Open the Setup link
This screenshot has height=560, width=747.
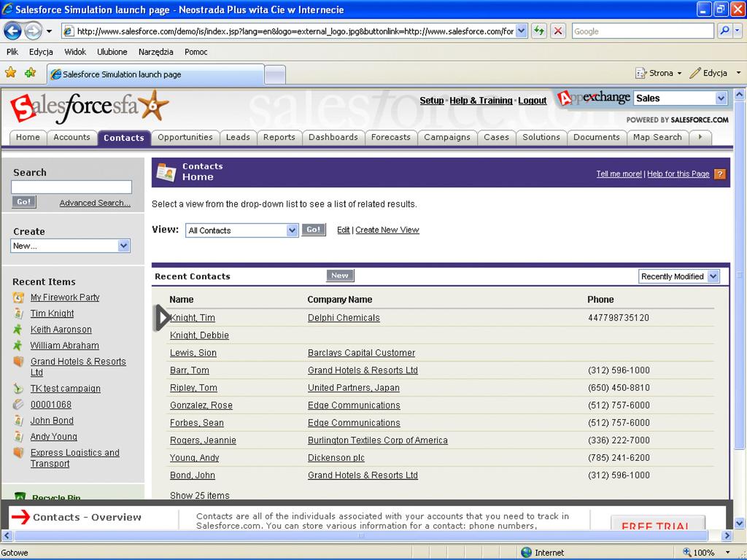click(432, 101)
